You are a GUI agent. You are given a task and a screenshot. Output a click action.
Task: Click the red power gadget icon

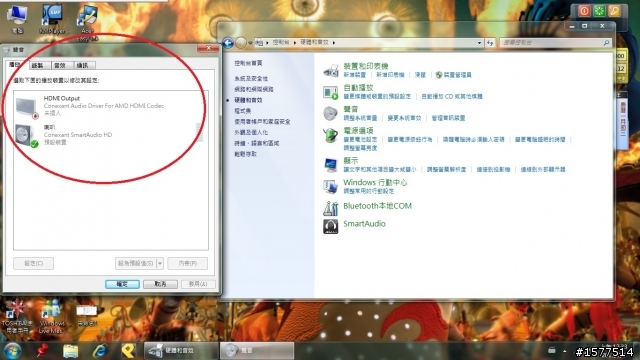(x=584, y=11)
